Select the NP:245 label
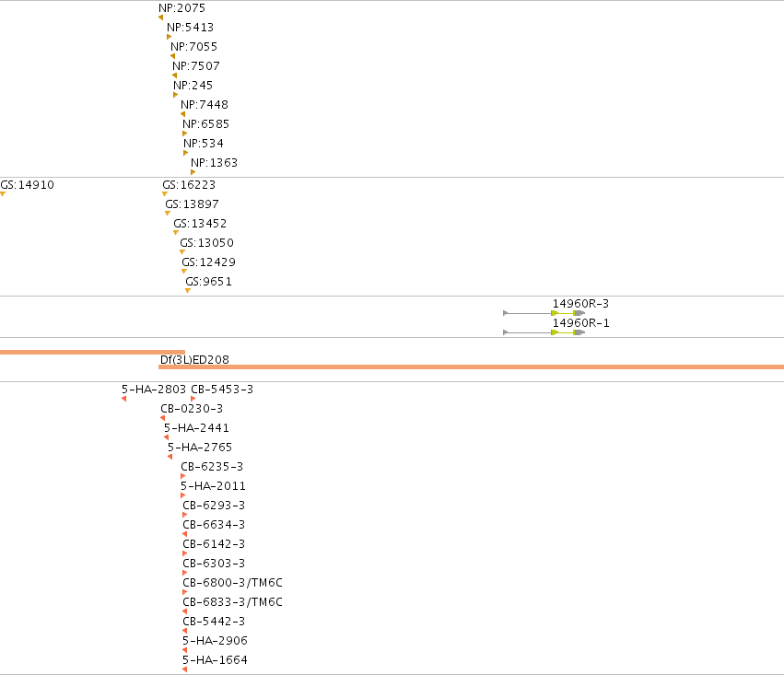 pyautogui.click(x=193, y=86)
